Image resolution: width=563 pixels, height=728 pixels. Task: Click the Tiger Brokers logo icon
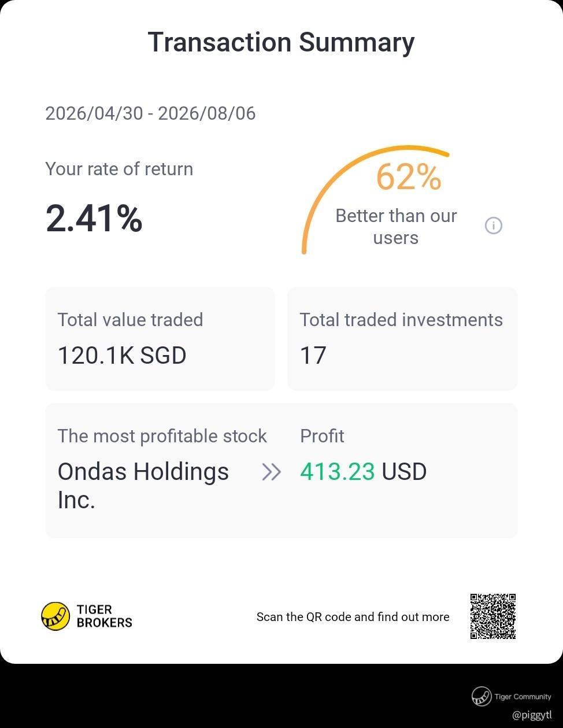click(55, 616)
